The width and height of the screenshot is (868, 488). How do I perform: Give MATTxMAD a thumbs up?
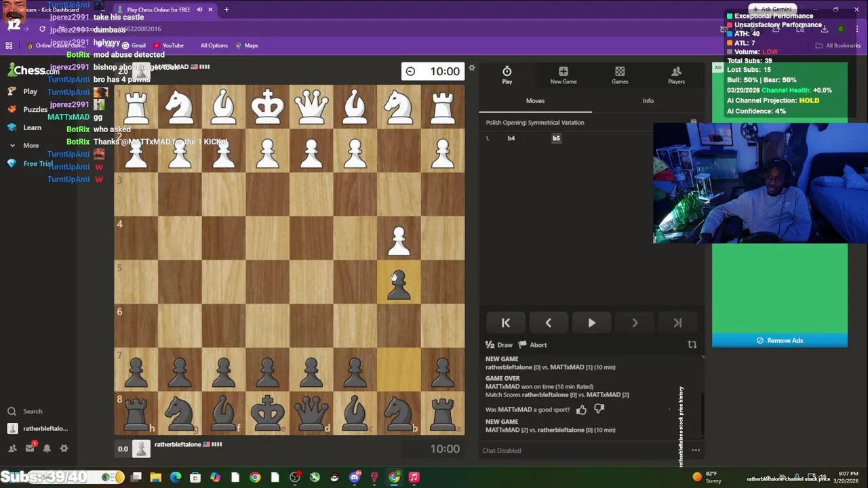pos(581,409)
